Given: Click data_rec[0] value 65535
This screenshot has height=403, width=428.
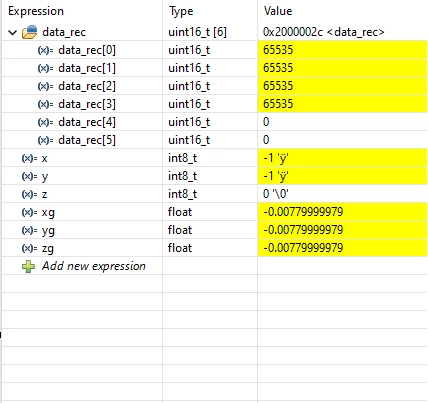Looking at the screenshot, I should pyautogui.click(x=278, y=50).
